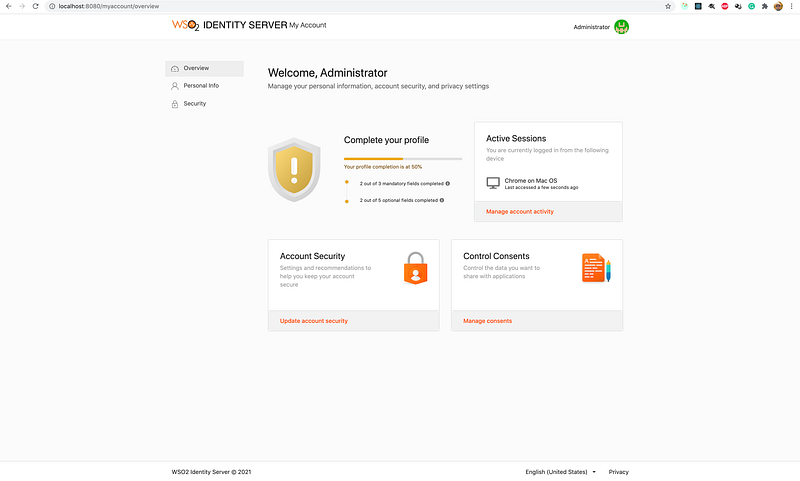Click the localhost address bar
This screenshot has height=481, width=800.
click(357, 6)
